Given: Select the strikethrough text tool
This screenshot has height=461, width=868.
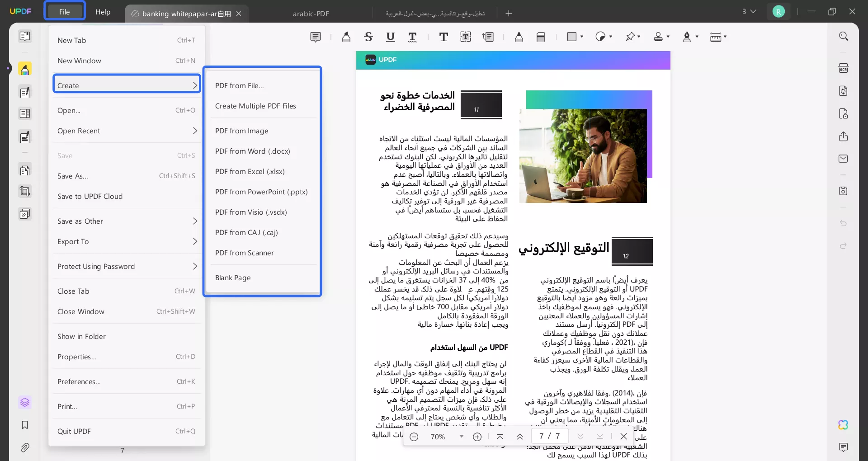Looking at the screenshot, I should tap(368, 37).
